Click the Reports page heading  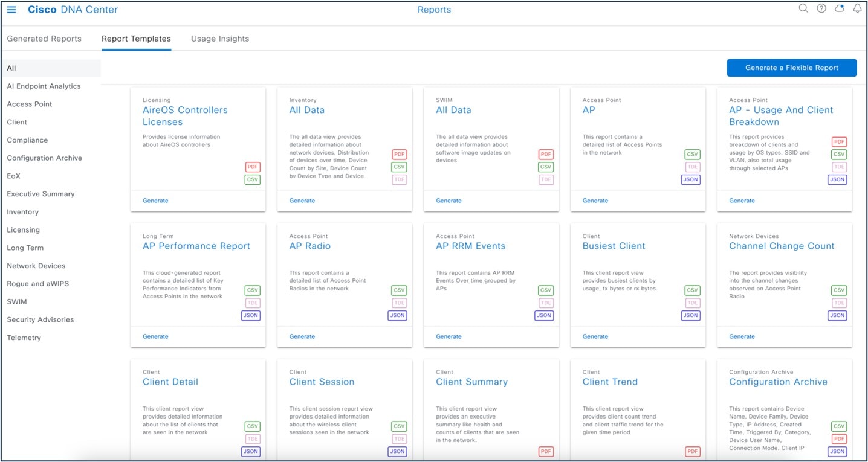coord(434,10)
